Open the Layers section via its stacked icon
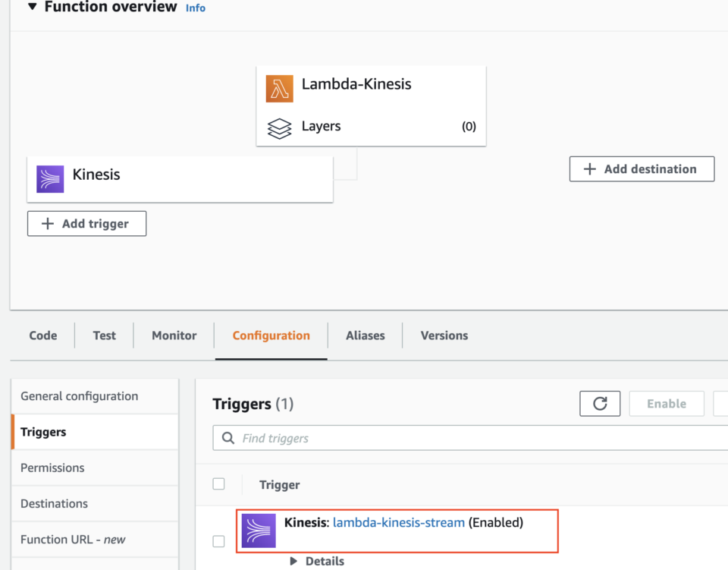The height and width of the screenshot is (570, 728). tap(280, 126)
